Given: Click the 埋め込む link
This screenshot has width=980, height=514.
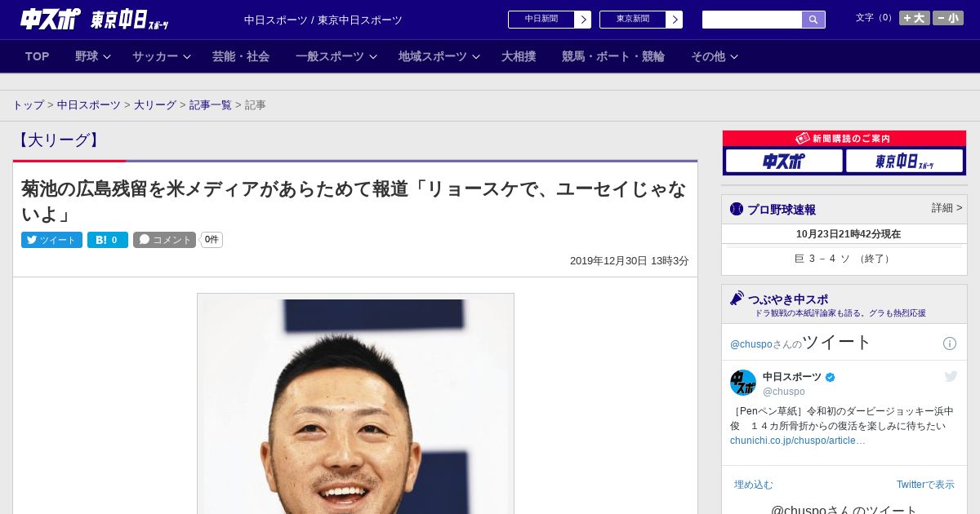Looking at the screenshot, I should point(754,485).
